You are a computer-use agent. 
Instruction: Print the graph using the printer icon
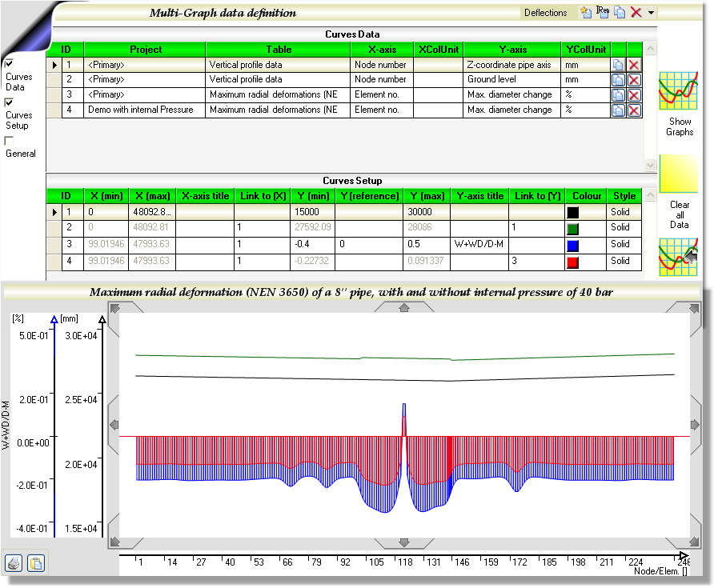pyautogui.click(x=14, y=563)
